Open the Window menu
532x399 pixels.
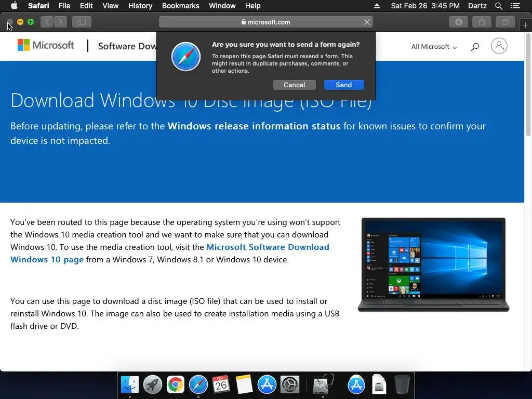coord(222,6)
